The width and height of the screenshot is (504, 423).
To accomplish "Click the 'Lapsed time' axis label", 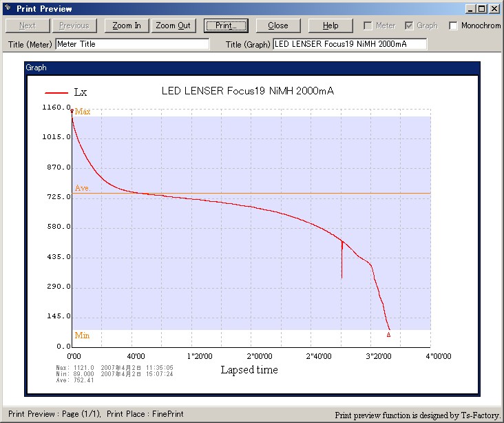I will (249, 370).
